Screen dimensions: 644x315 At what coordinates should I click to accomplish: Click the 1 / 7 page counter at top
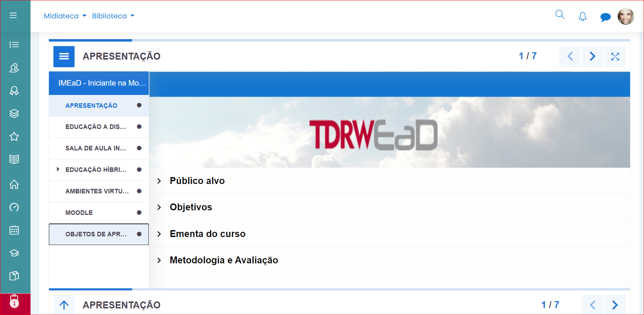pyautogui.click(x=527, y=56)
